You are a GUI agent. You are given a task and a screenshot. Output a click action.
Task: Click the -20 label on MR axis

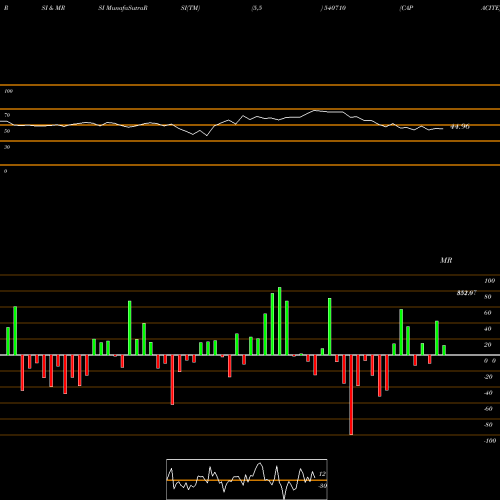click(488, 377)
